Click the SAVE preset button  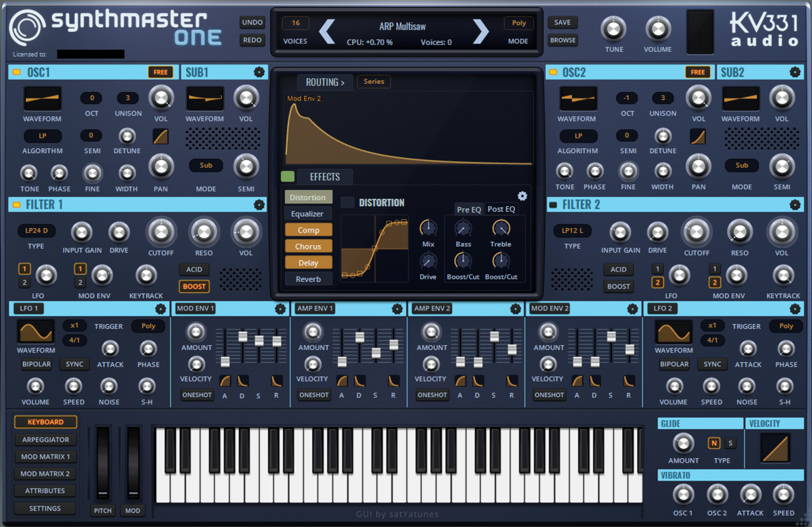click(562, 23)
